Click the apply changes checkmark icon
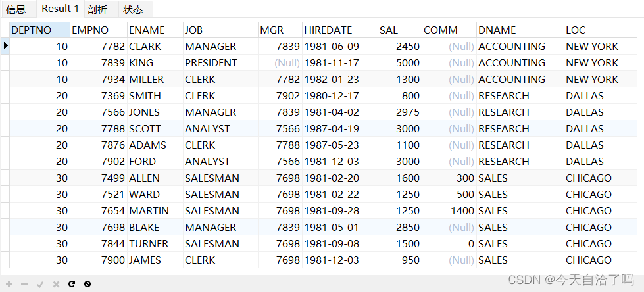Viewport: 644px width, 292px height. pyautogui.click(x=40, y=284)
